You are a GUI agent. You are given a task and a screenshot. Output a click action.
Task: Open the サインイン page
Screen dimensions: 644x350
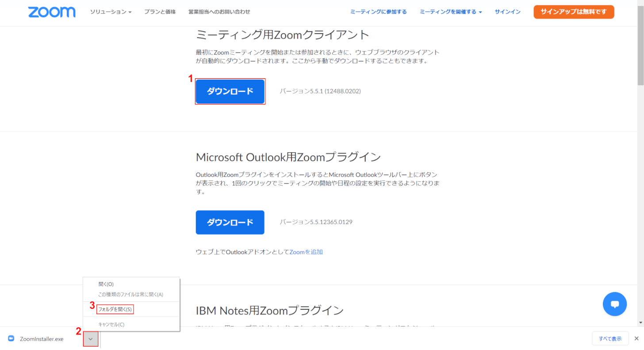pyautogui.click(x=507, y=12)
